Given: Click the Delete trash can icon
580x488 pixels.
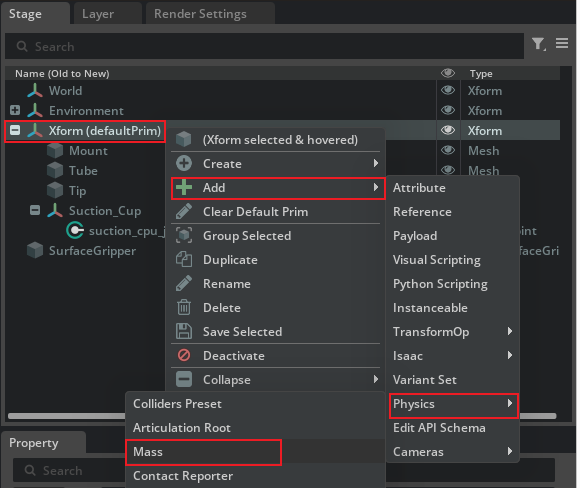Looking at the screenshot, I should pos(184,307).
